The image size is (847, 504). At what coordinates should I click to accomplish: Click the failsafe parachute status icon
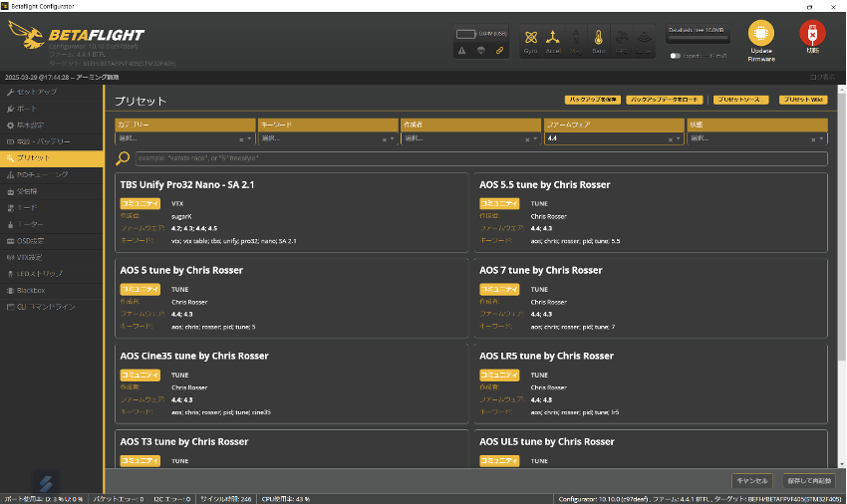[480, 50]
